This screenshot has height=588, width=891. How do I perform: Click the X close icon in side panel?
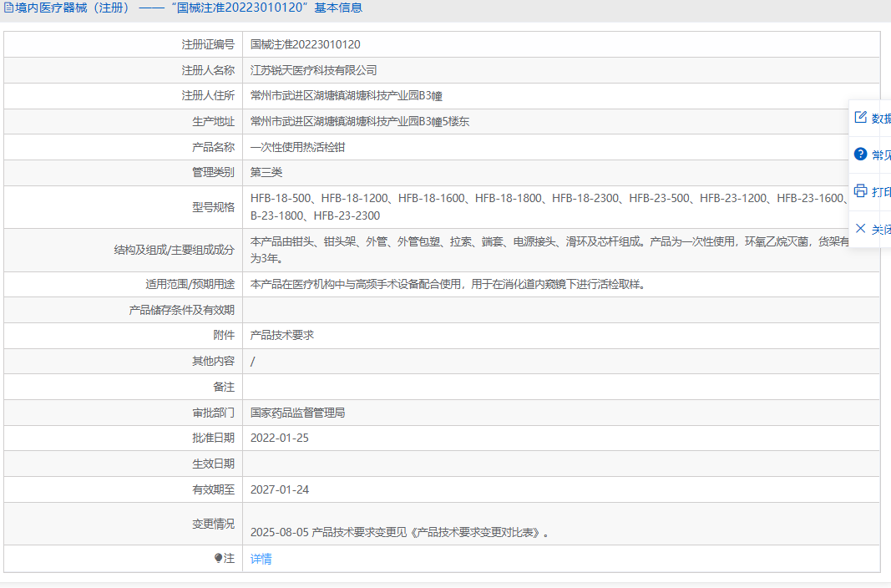(x=860, y=228)
